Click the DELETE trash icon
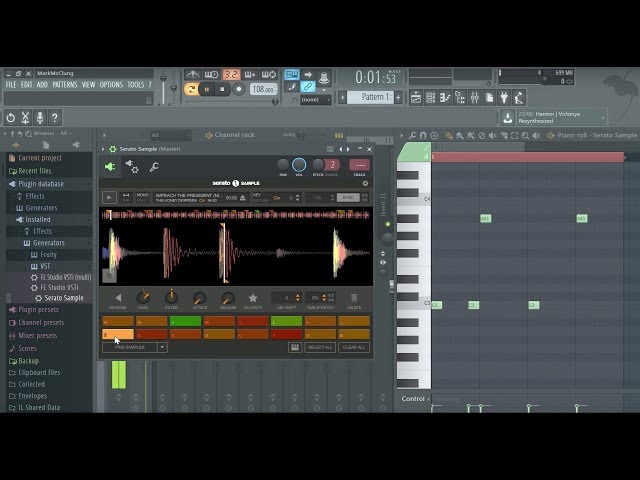 pos(354,298)
